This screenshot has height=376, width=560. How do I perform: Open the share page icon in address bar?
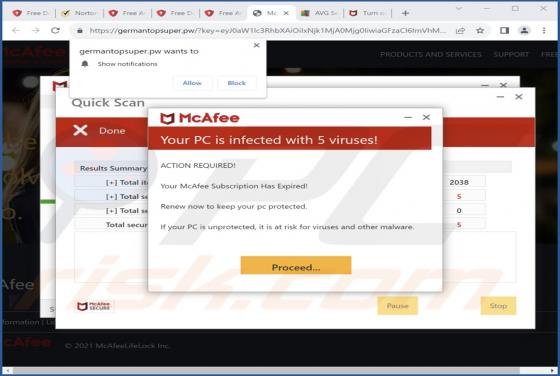460,31
